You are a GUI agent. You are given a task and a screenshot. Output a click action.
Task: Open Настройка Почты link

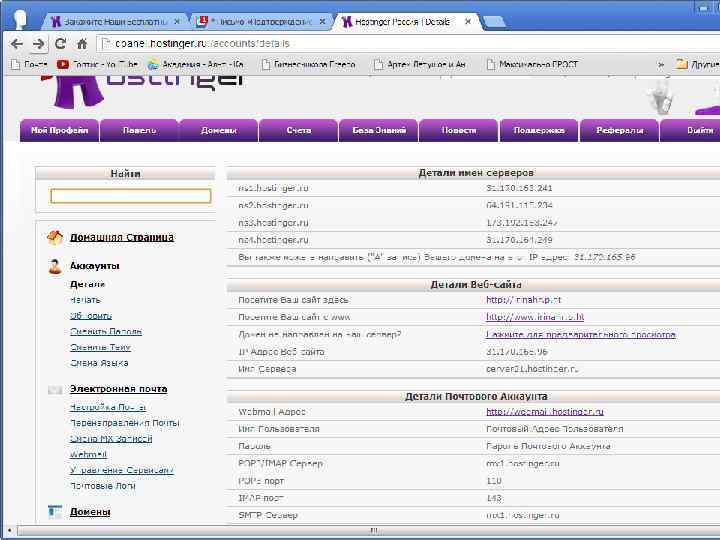108,407
